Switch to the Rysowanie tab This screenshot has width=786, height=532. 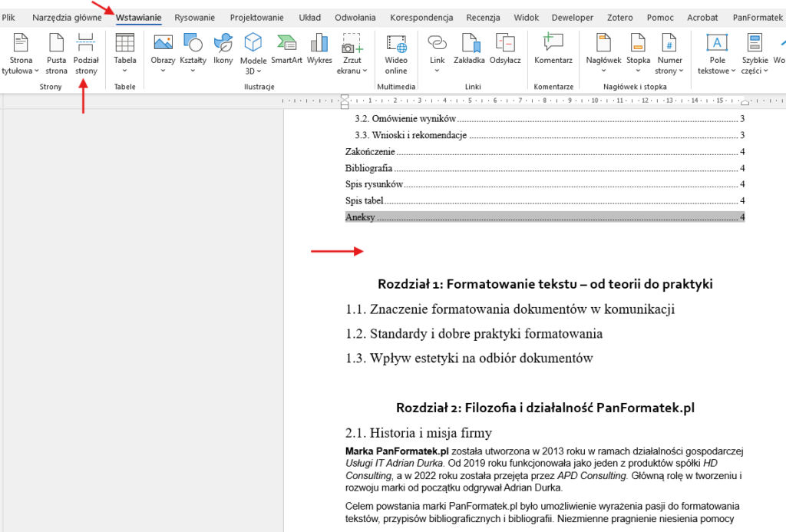click(194, 18)
